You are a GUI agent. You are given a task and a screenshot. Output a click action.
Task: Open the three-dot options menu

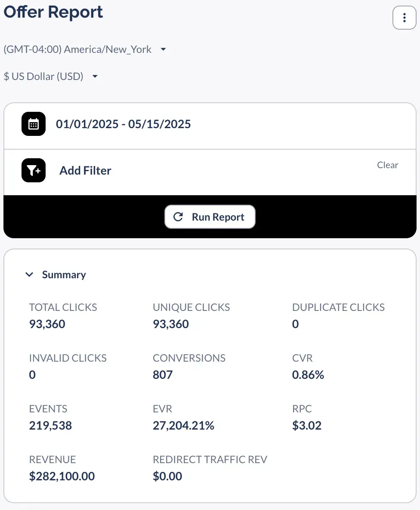click(x=404, y=18)
